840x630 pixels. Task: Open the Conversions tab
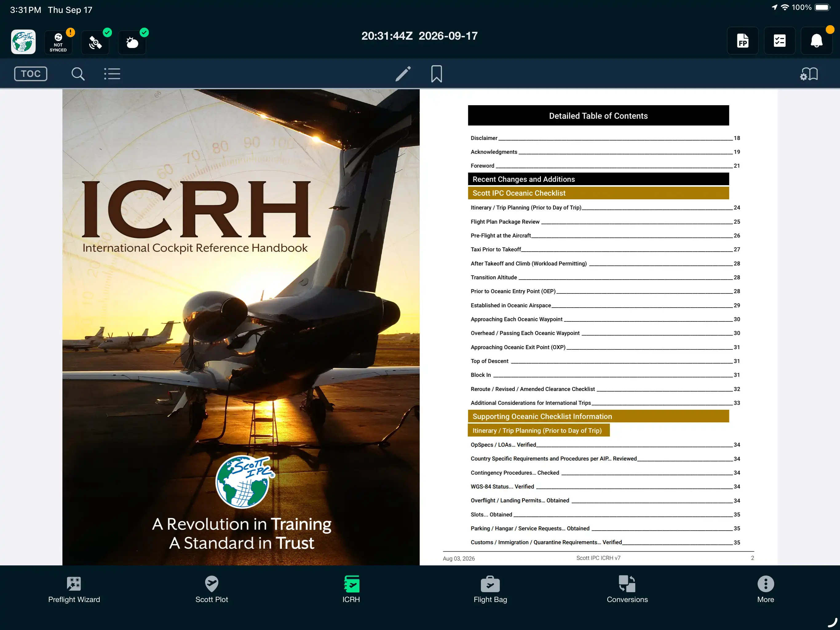627,589
